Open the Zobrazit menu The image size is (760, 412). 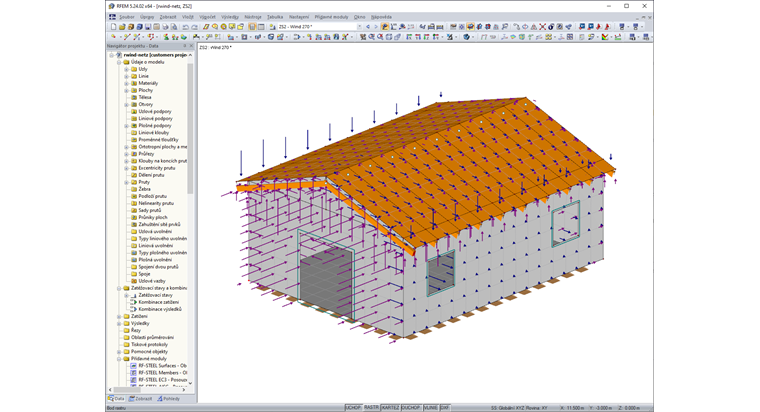pyautogui.click(x=168, y=17)
